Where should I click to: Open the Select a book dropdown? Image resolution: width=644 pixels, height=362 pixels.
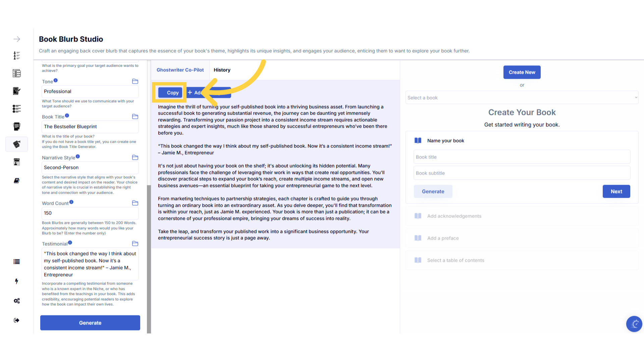[522, 98]
